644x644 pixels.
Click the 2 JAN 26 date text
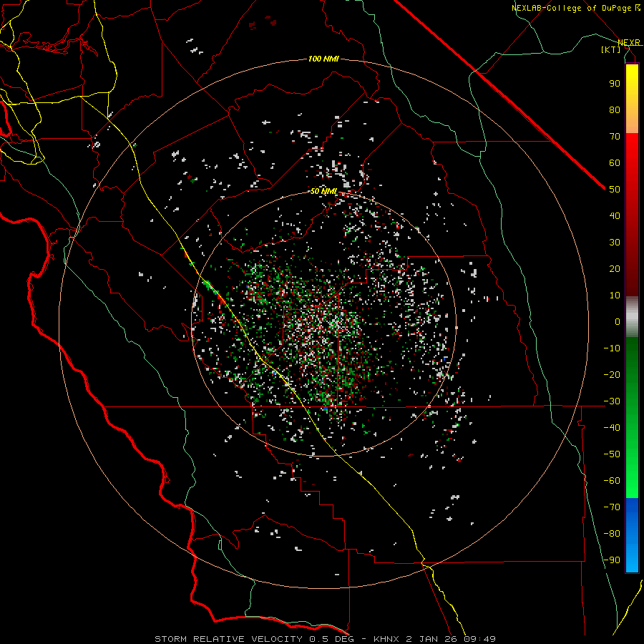point(432,639)
